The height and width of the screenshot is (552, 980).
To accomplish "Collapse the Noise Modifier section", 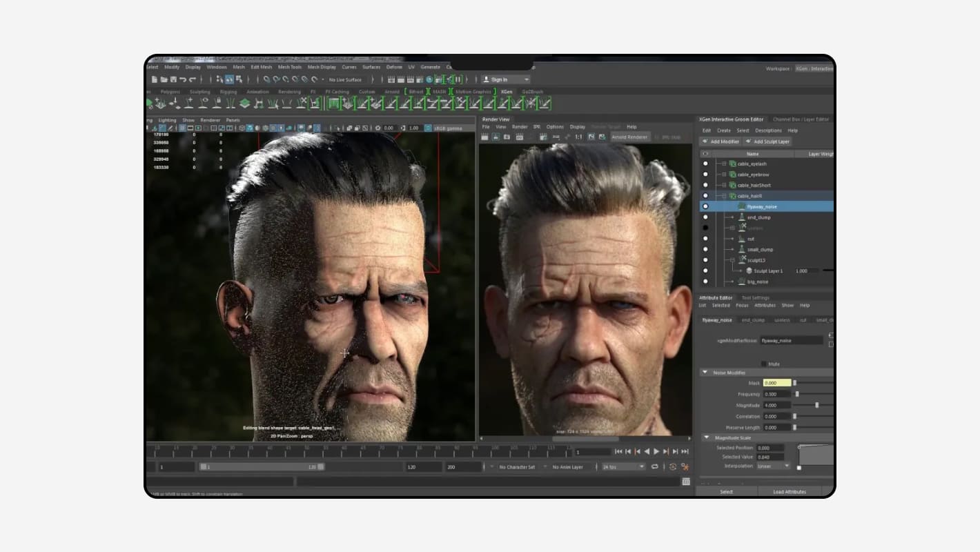I will pos(705,372).
